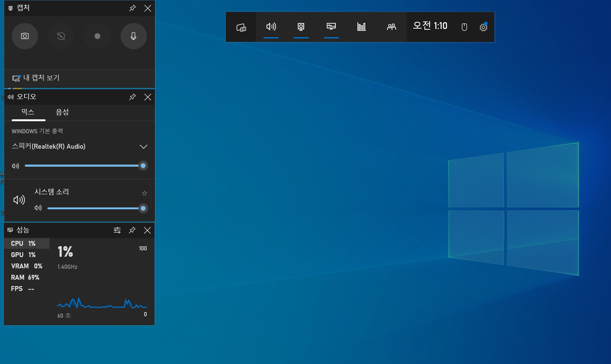Click the large 시스템 소리 speaker icon
Screen dimensions: 611x364
[x=19, y=200]
